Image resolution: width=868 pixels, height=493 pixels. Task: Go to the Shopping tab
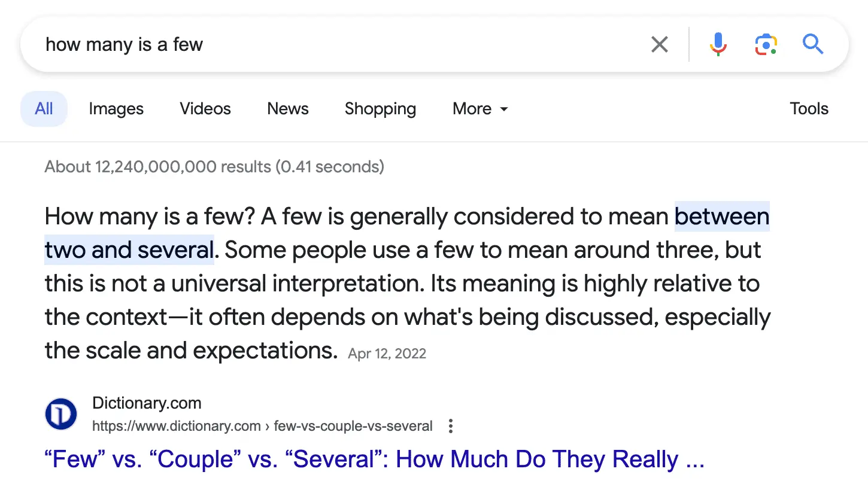(x=380, y=109)
